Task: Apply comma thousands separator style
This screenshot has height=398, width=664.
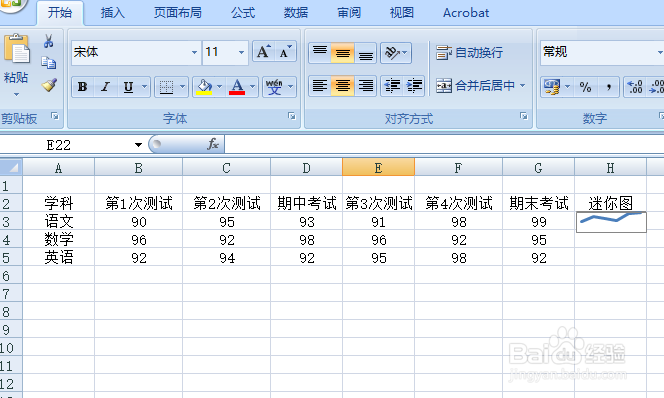Action: point(608,87)
